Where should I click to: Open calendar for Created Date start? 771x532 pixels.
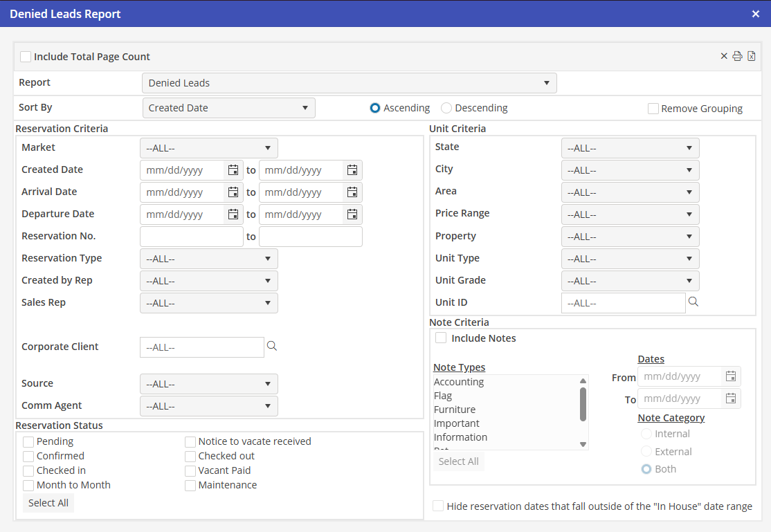click(233, 170)
